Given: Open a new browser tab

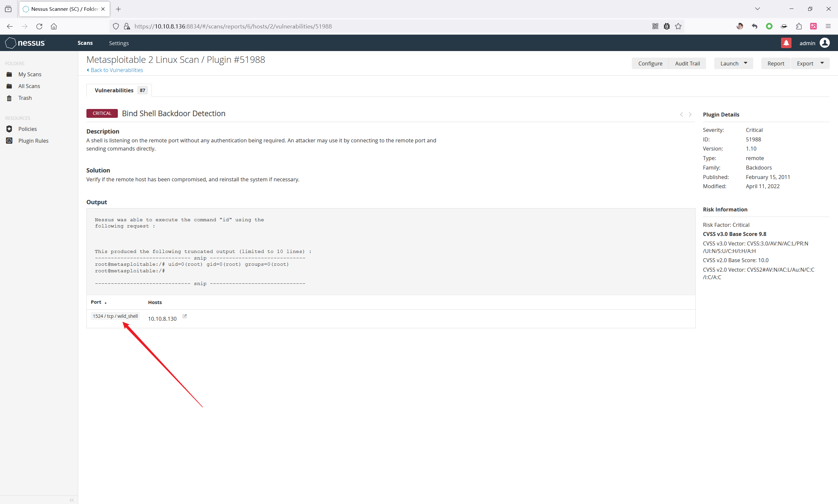Looking at the screenshot, I should 118,9.
